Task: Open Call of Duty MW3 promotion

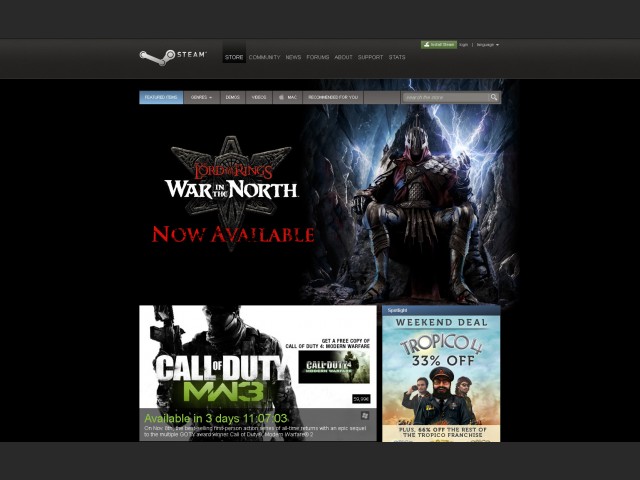Action: pyautogui.click(x=258, y=373)
